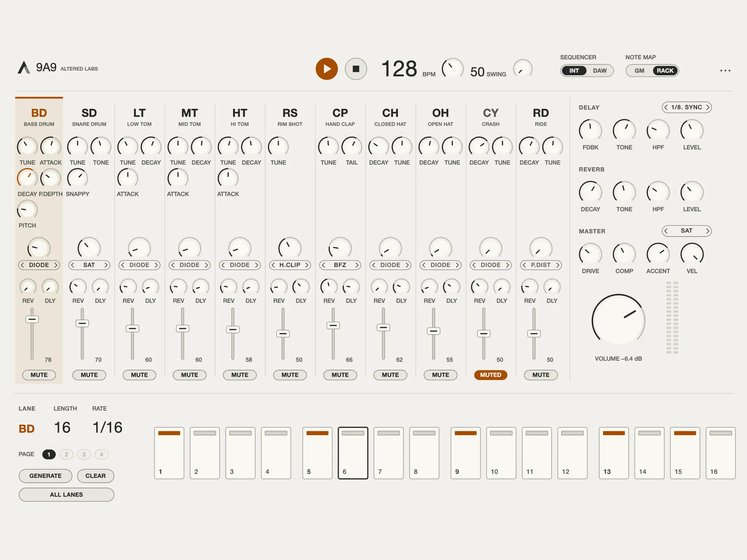Click the Bass Drum PITCH knob
The width and height of the screenshot is (747, 560).
[x=27, y=210]
